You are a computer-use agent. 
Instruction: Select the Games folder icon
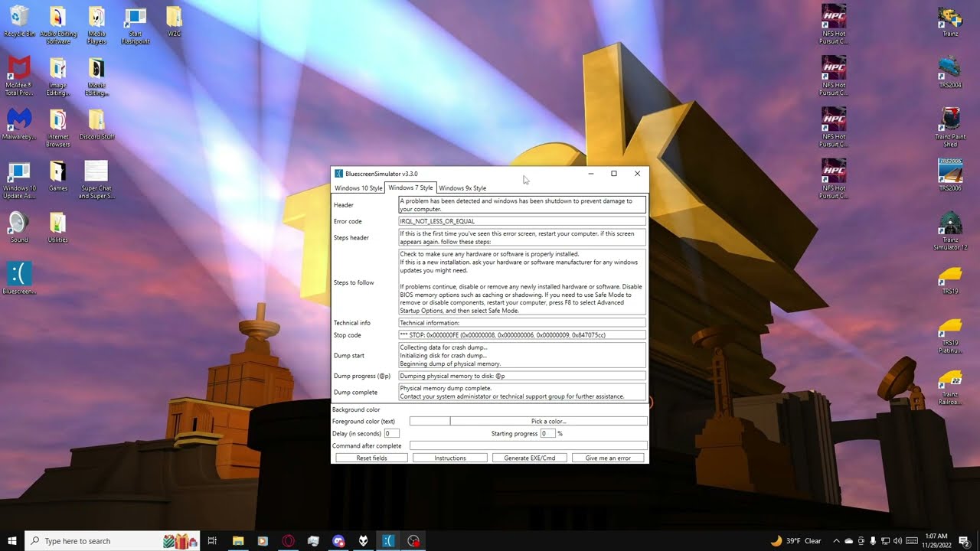click(58, 175)
